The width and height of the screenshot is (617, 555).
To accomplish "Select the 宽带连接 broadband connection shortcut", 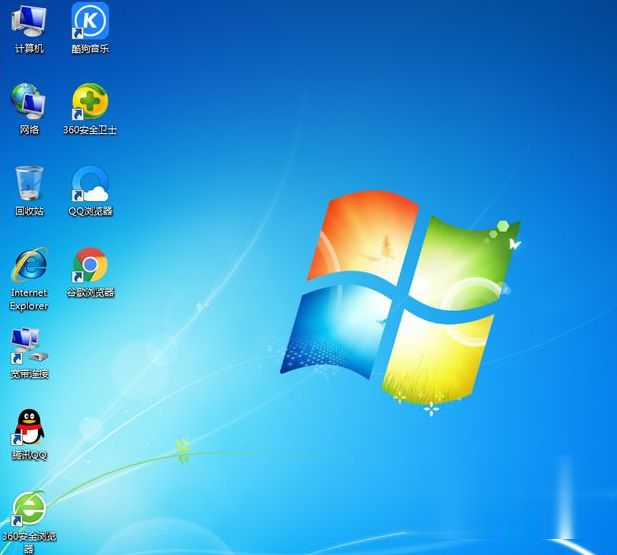I will click(29, 346).
